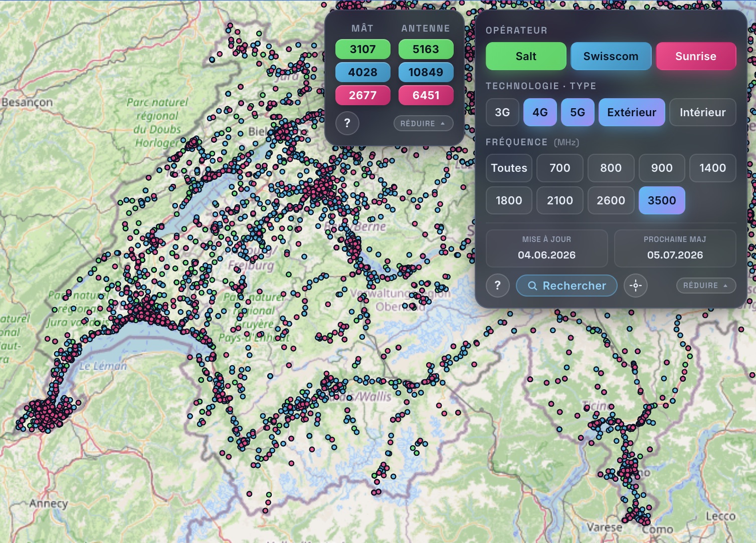Viewport: 756px width, 543px height.
Task: Click the Annecy map label
Action: tap(48, 503)
